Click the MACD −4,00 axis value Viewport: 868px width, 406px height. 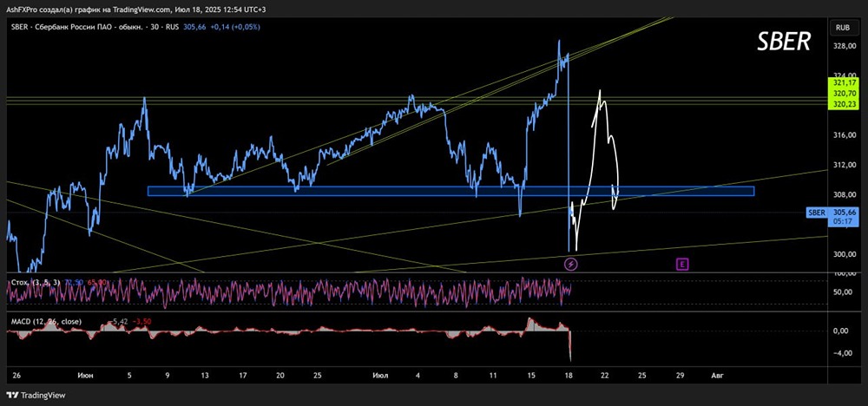841,353
